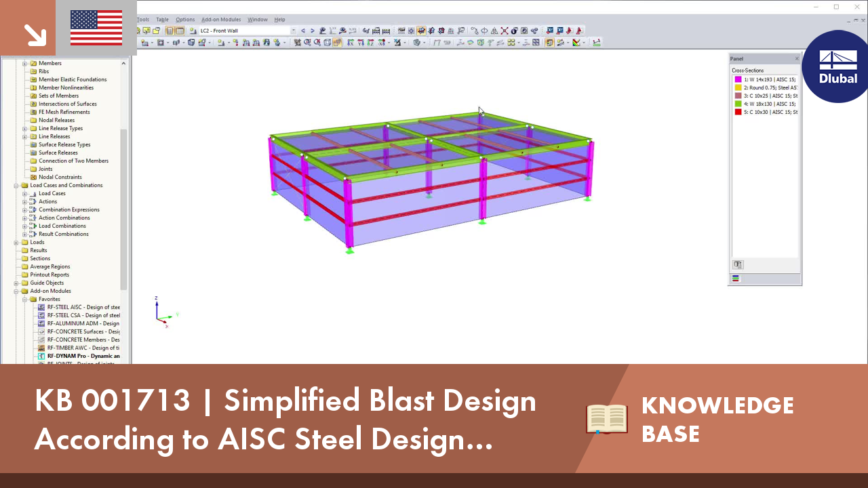
Task: Go to the next load case arrow
Action: (313, 30)
